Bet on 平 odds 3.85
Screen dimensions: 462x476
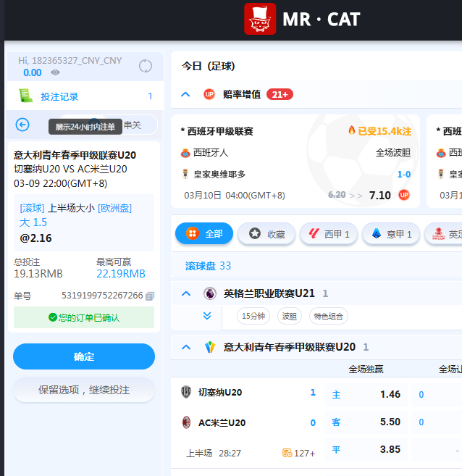point(366,450)
